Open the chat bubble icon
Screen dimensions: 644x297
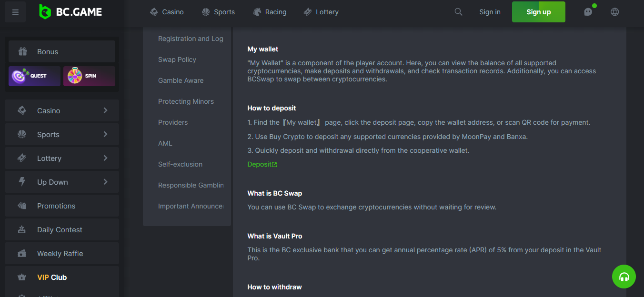588,12
